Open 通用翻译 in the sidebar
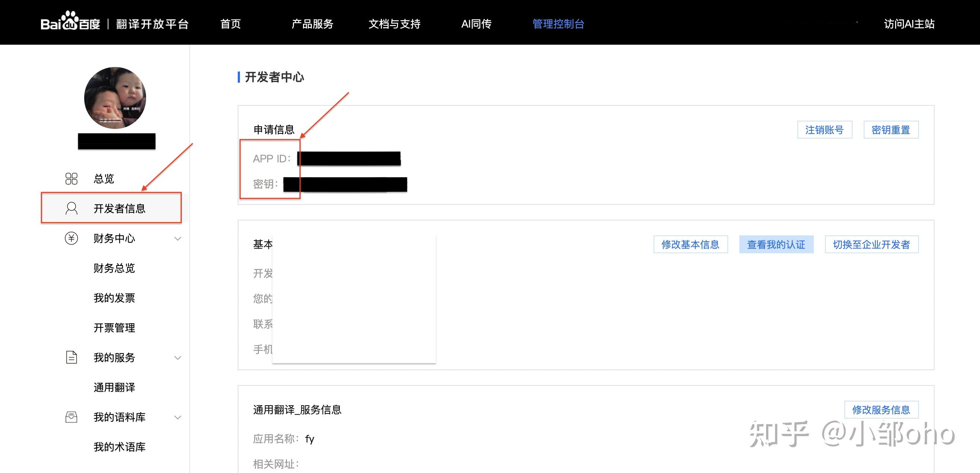 pyautogui.click(x=114, y=387)
